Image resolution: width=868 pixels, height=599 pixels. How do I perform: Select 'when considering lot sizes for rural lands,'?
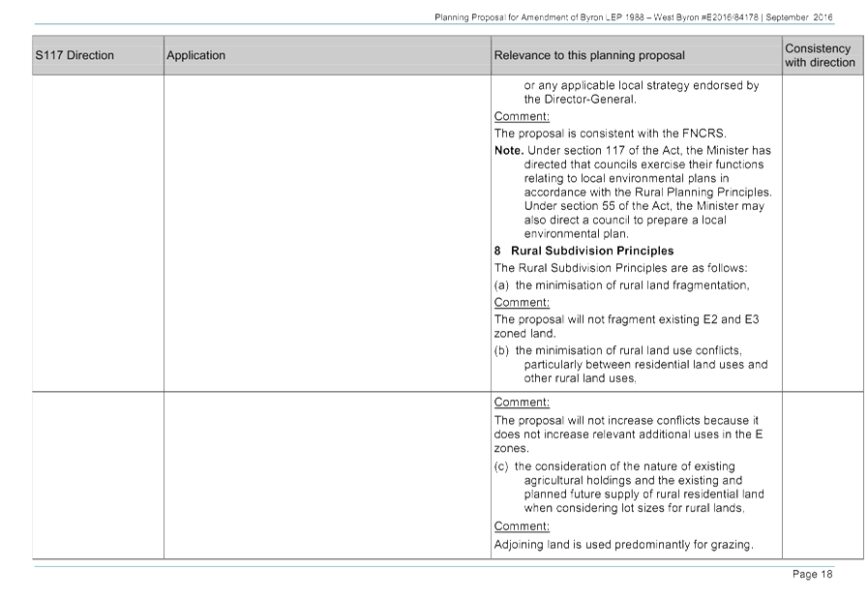pyautogui.click(x=635, y=508)
